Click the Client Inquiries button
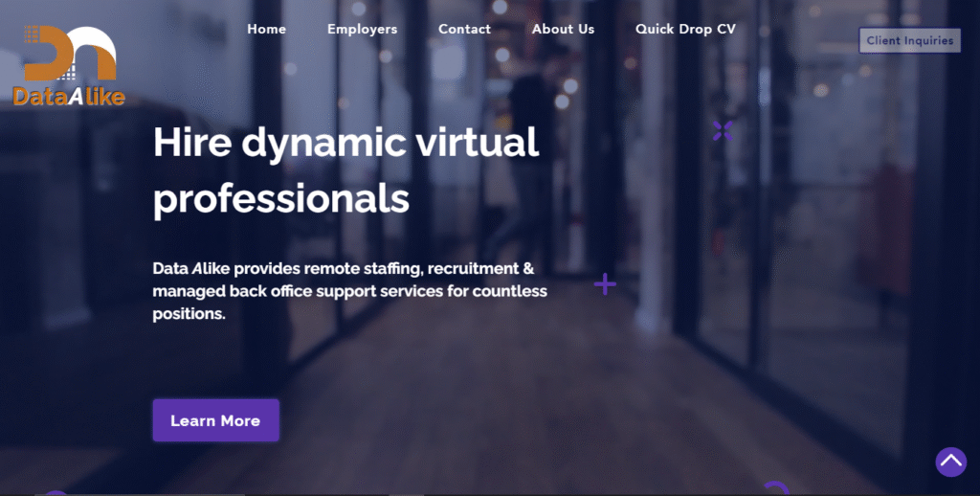Viewport: 980px width, 496px height. point(909,40)
